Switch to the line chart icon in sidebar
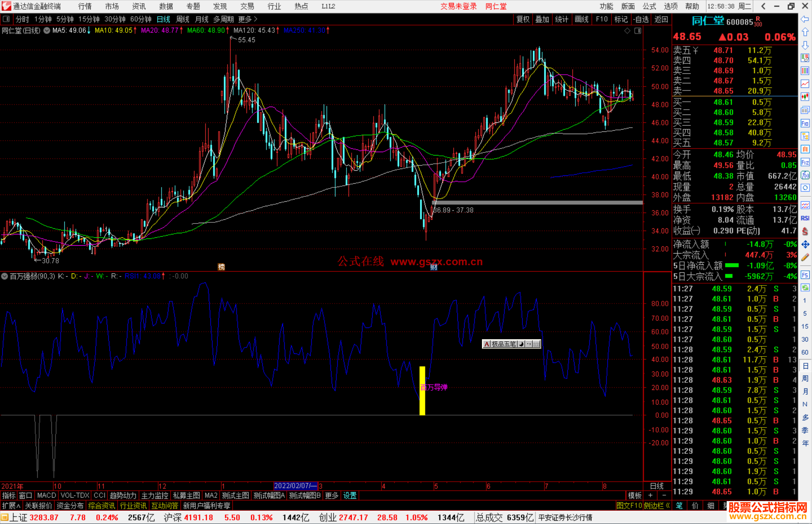 click(805, 84)
